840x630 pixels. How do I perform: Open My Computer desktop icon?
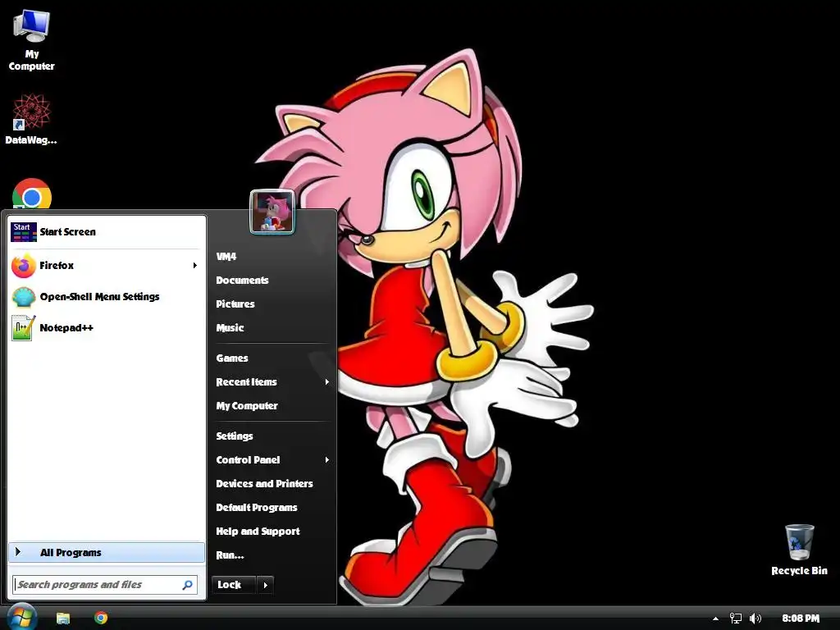point(32,41)
